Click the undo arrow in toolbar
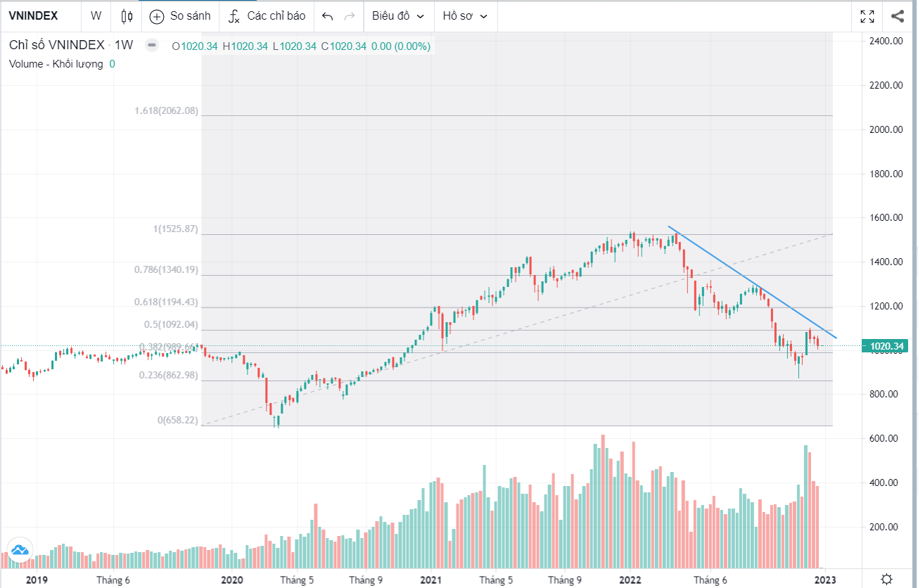 pos(327,16)
